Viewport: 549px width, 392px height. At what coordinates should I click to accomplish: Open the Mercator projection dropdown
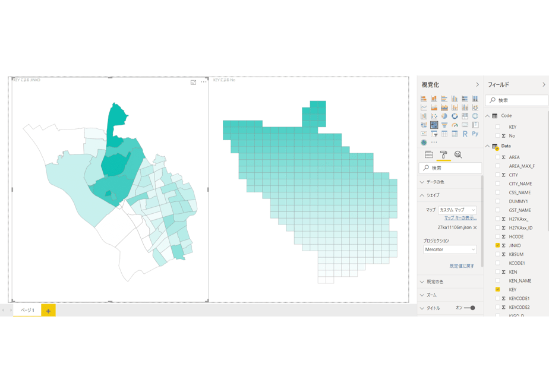click(450, 249)
